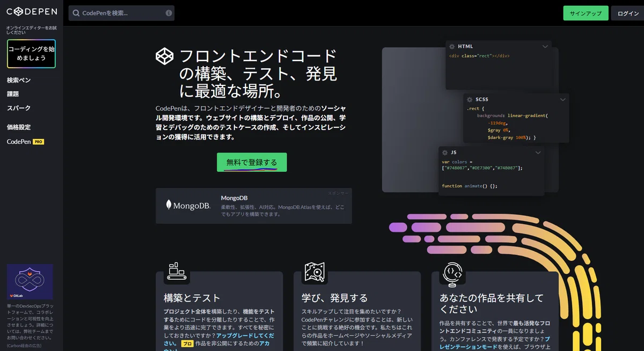Open 課題 in sidebar
The height and width of the screenshot is (351, 644).
tap(13, 94)
